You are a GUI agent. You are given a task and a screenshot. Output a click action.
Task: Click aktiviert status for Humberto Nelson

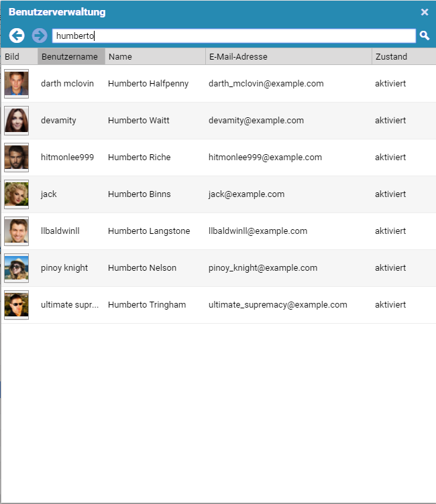390,268
